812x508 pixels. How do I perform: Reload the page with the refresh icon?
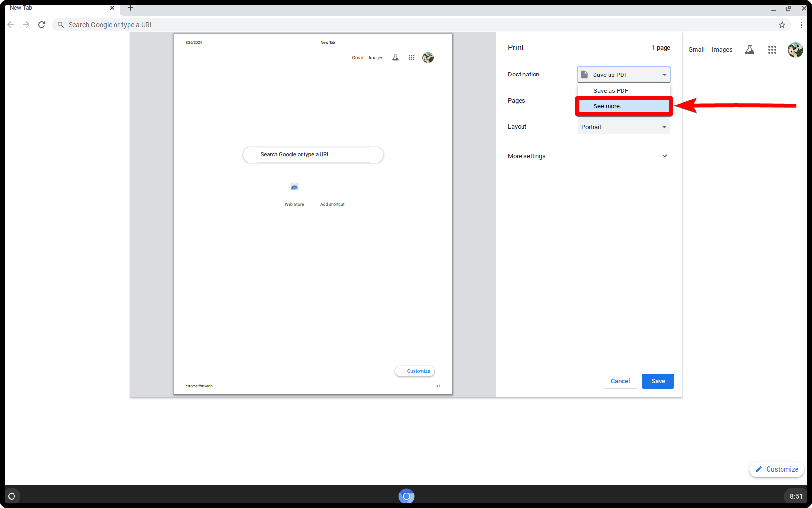pos(42,25)
